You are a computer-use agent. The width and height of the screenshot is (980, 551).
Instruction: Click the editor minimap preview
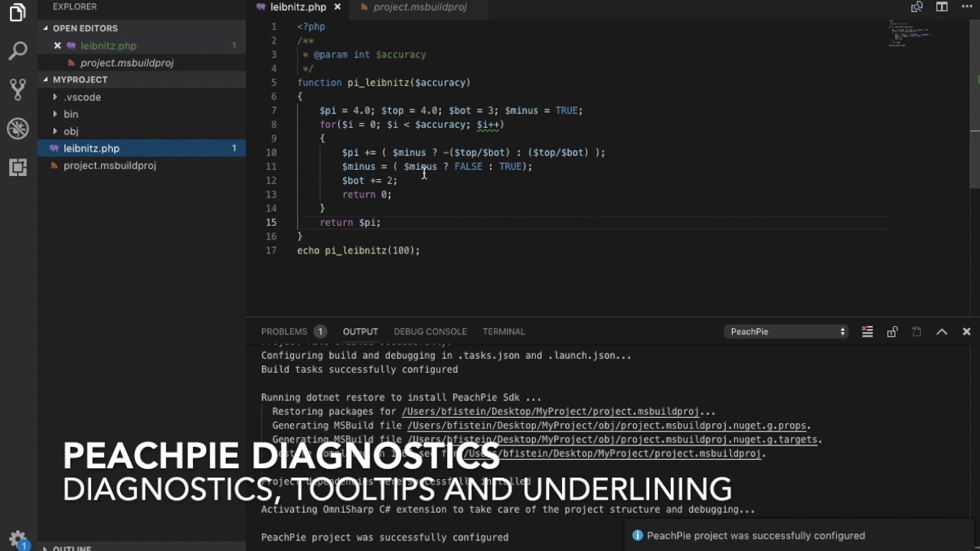tap(911, 34)
